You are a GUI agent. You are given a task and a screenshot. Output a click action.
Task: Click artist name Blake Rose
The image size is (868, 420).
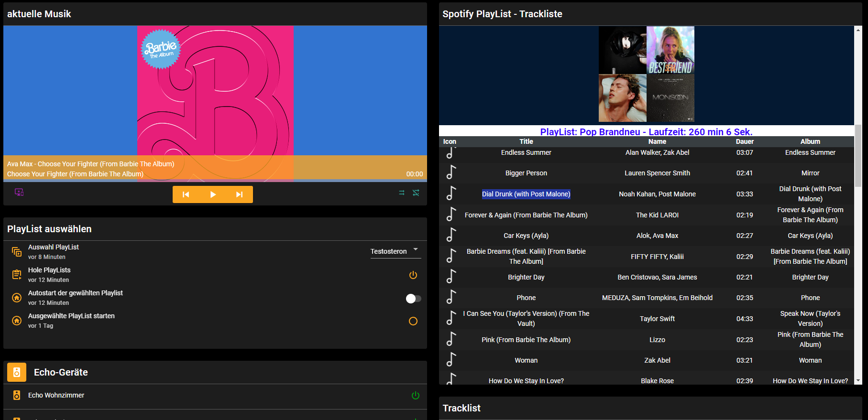click(x=657, y=381)
